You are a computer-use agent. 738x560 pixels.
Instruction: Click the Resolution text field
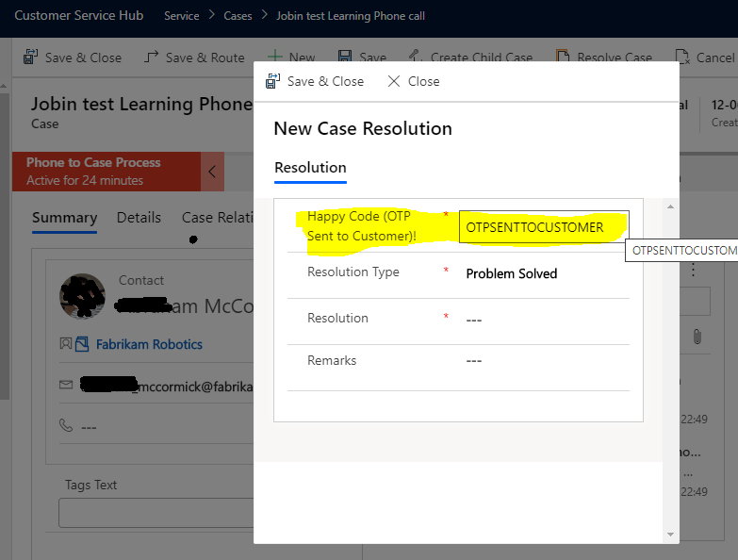coord(543,320)
